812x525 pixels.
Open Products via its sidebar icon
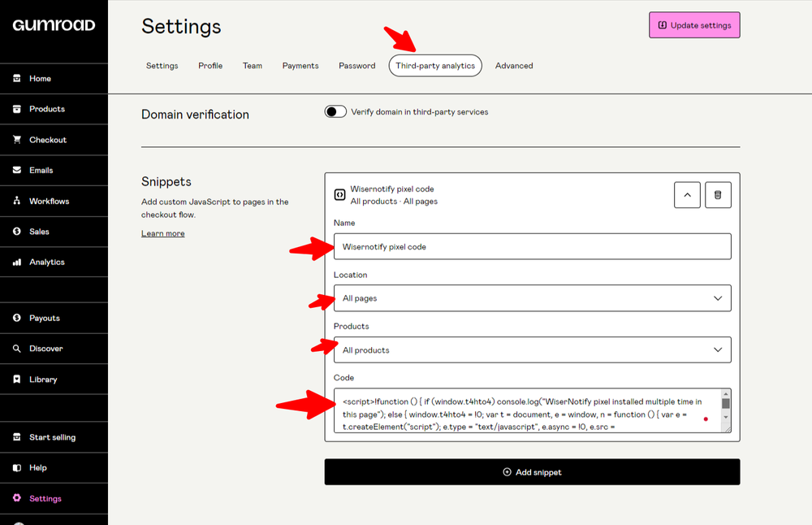pos(16,109)
